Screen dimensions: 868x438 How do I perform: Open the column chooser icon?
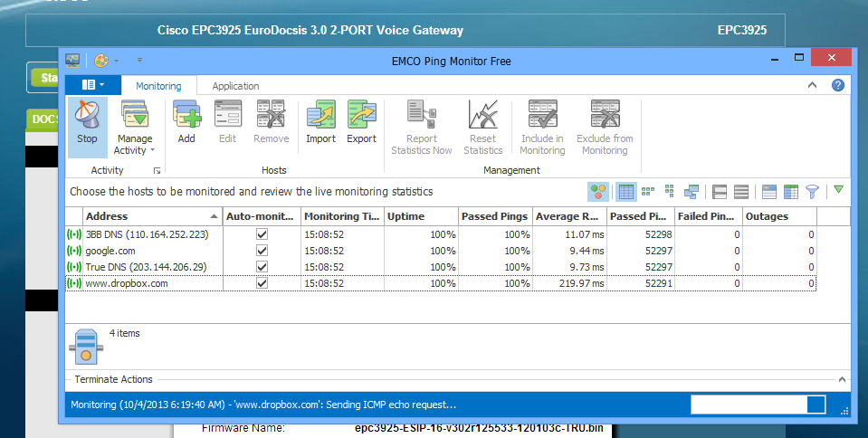pyautogui.click(x=791, y=192)
